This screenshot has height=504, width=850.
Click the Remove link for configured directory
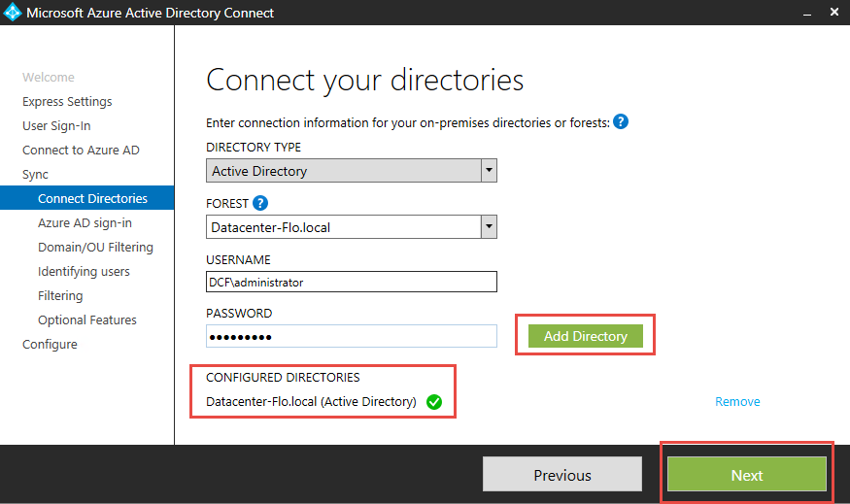click(x=737, y=402)
